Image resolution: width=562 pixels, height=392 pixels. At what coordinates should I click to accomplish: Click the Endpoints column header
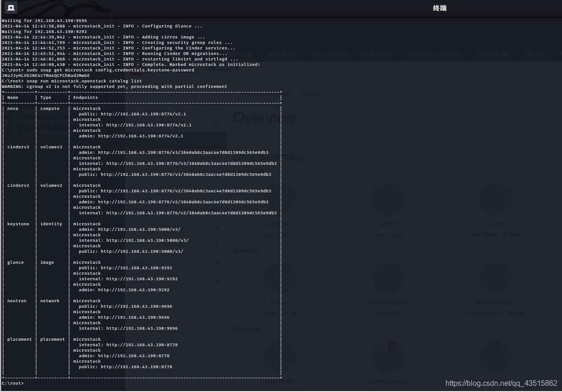click(86, 98)
